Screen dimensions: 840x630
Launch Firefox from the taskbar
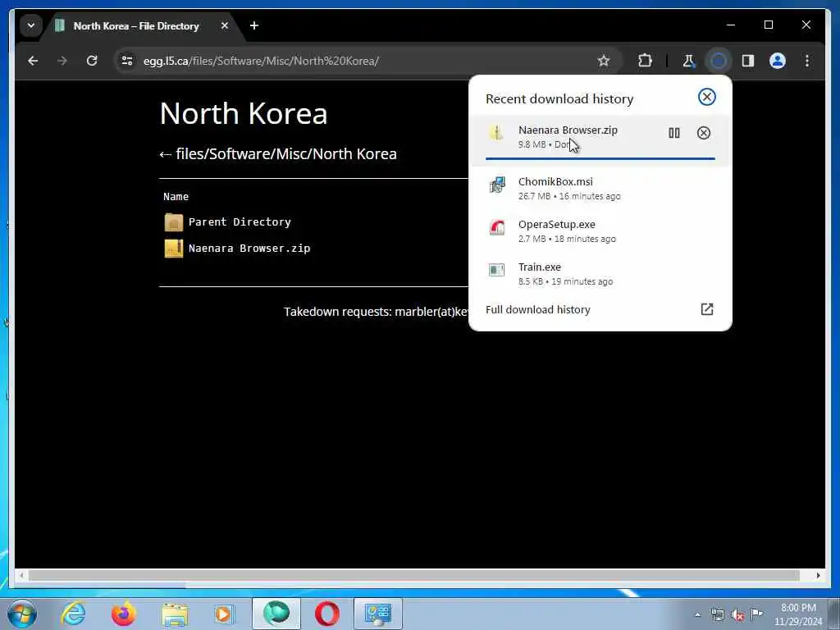click(x=123, y=614)
